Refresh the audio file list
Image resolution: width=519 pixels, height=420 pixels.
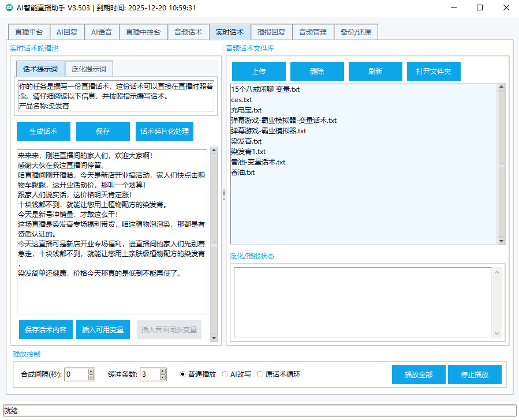click(375, 71)
